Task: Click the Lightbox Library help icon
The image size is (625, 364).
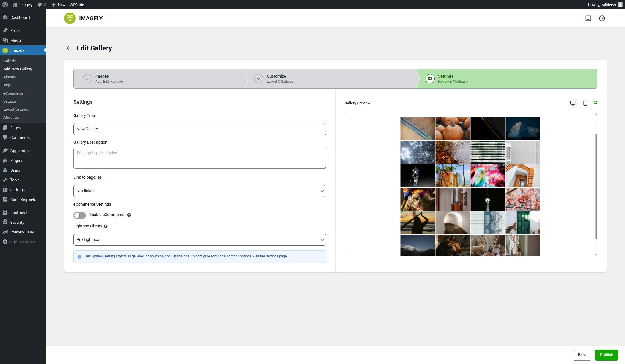Action: (x=105, y=226)
